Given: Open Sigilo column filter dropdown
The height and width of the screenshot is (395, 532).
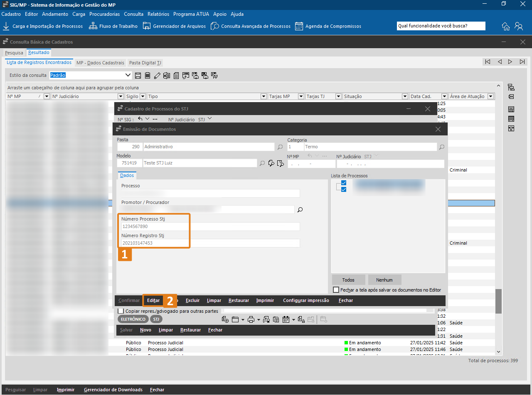Looking at the screenshot, I should (143, 96).
